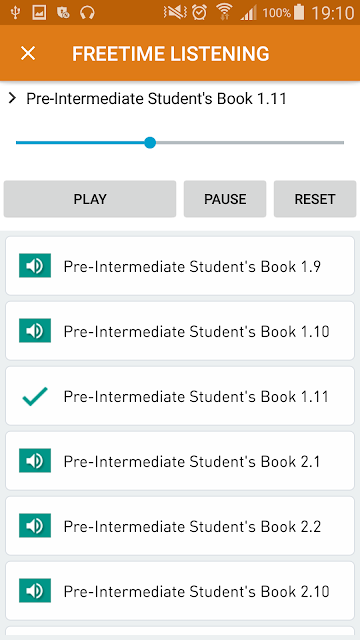
Task: Tap the Wi-Fi status icon
Action: (224, 12)
